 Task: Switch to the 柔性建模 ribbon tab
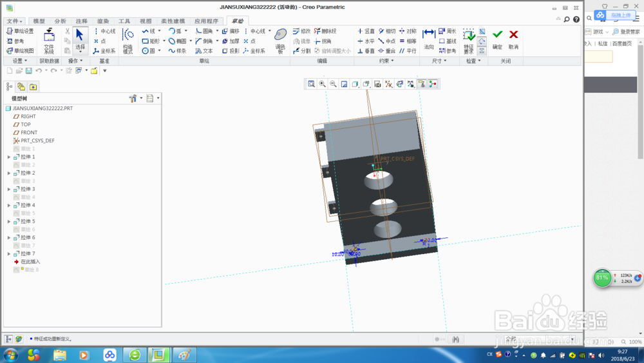[x=173, y=21]
